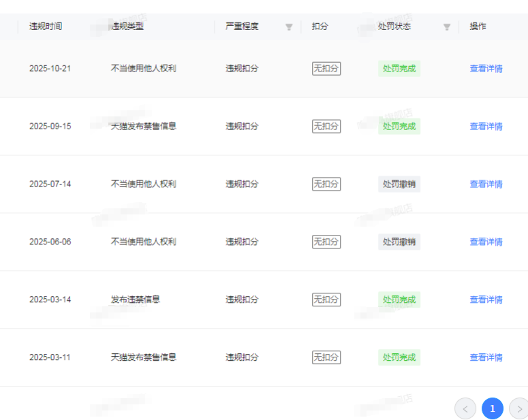
Task: Click 处罚撤销 status tag for 2025-07-14
Action: coord(399,184)
